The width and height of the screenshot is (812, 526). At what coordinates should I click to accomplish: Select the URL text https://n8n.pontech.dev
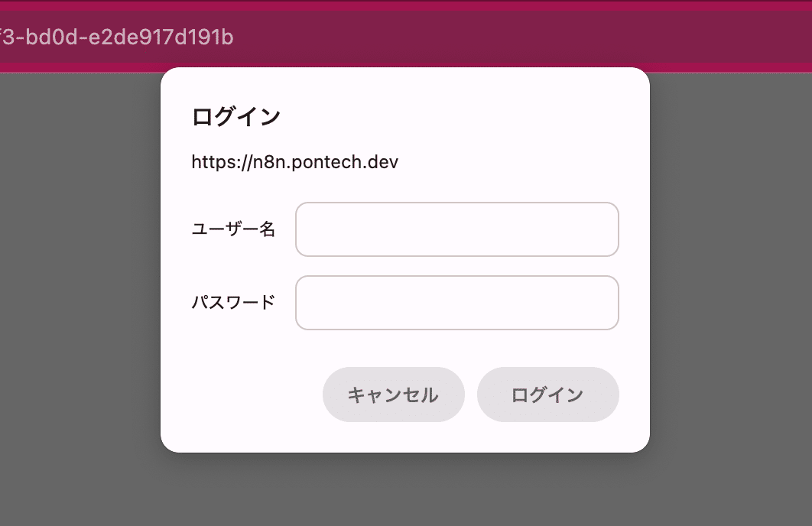pyautogui.click(x=294, y=162)
